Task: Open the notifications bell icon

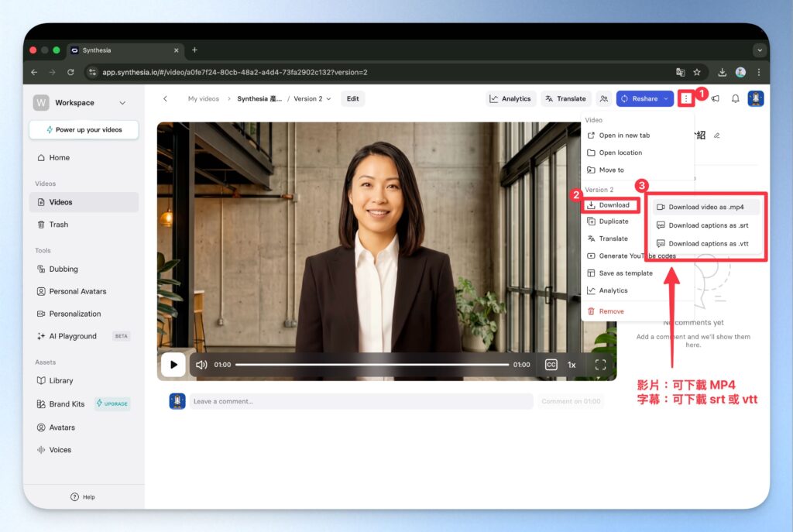Action: [x=735, y=98]
